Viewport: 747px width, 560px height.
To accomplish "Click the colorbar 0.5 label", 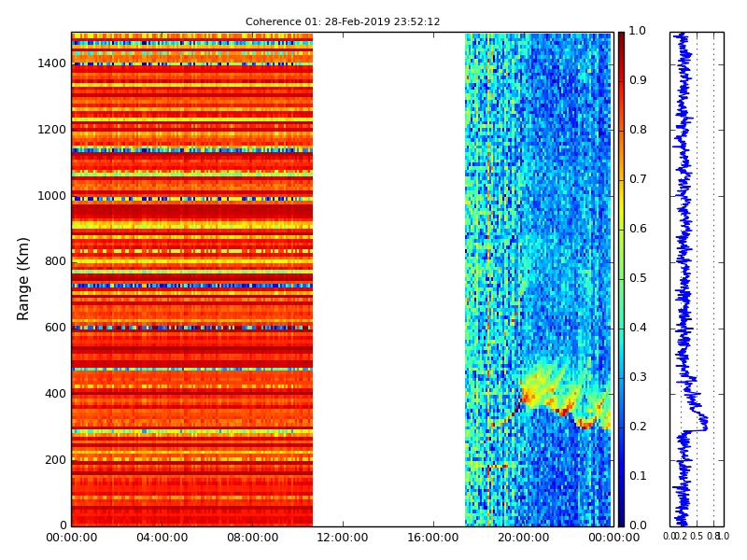I will coord(638,278).
